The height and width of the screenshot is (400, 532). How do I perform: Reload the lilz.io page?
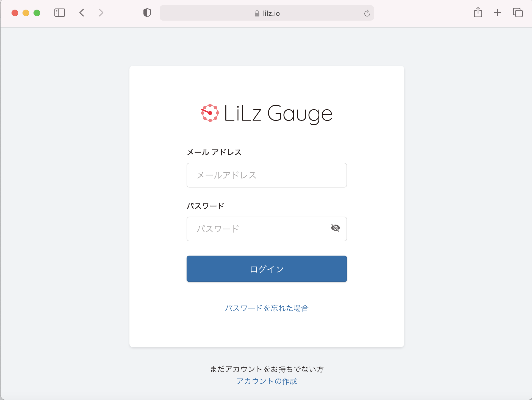[x=367, y=13]
